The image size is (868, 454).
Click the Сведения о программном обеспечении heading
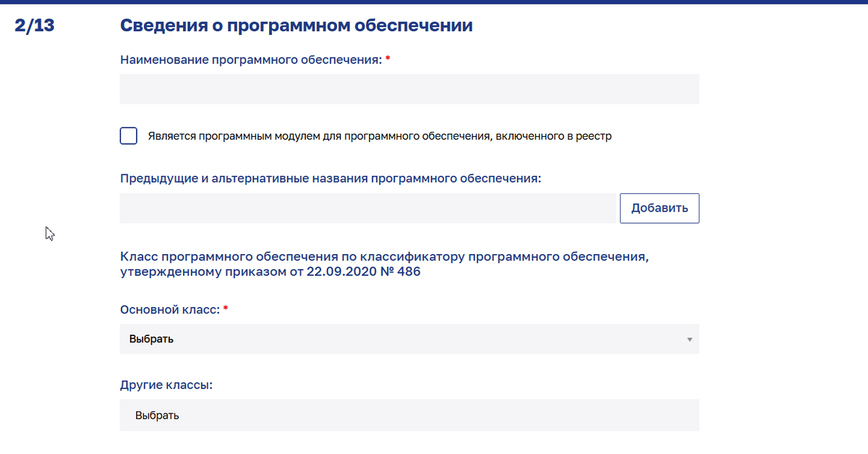pos(297,26)
